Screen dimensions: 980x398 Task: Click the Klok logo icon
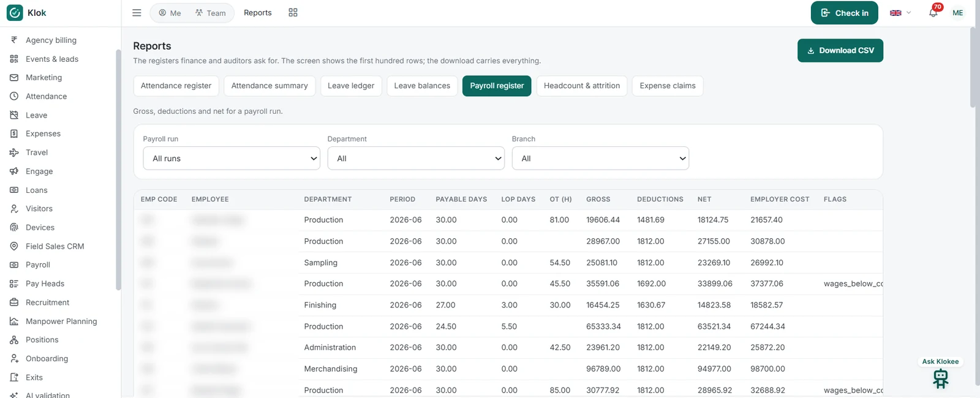pos(15,13)
